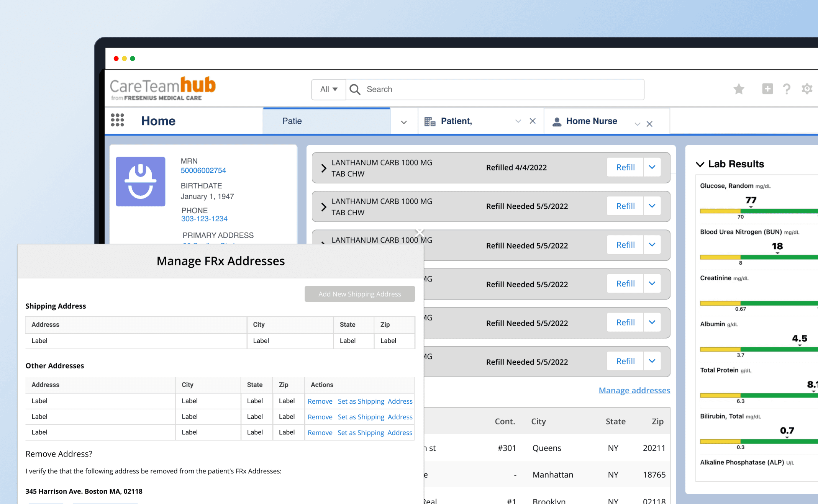Click the building icon on Patient tab
The image size is (818, 504).
pyautogui.click(x=430, y=121)
